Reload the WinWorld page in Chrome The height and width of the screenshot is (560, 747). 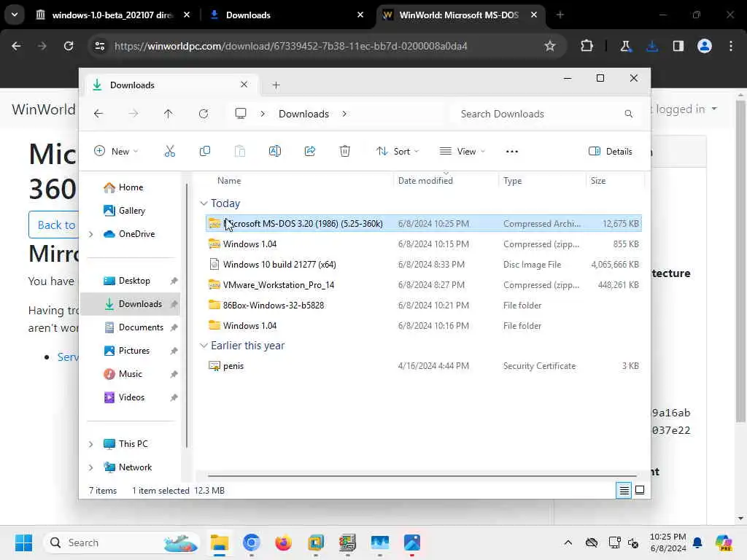69,46
